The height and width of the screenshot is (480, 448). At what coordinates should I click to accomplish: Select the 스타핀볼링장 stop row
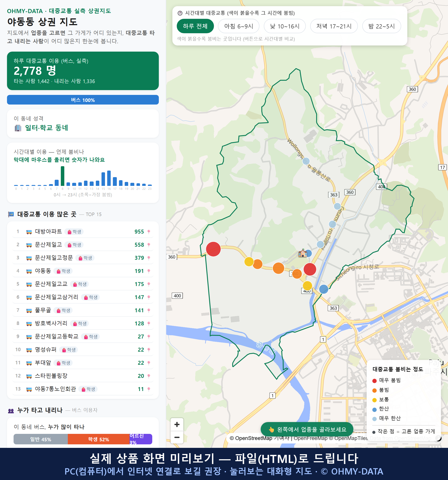click(x=83, y=376)
